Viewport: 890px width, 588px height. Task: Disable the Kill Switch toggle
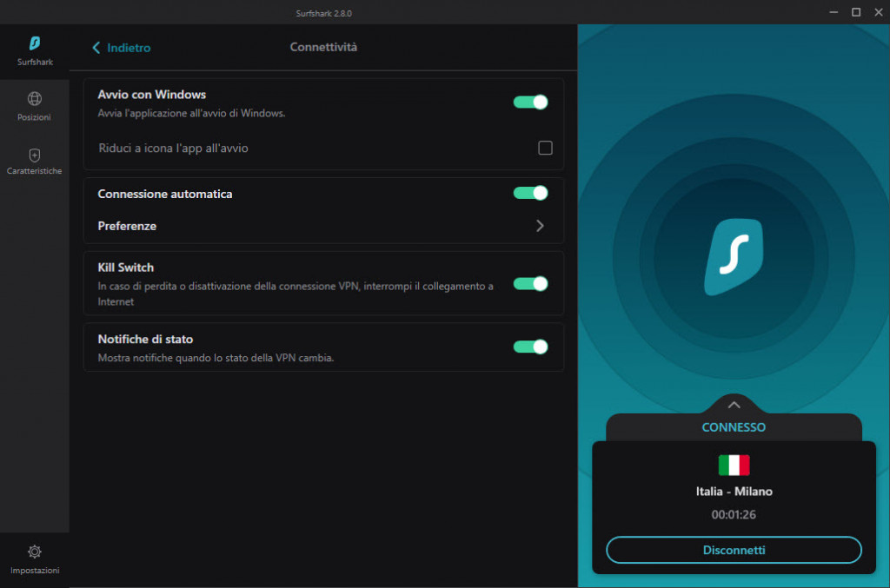coord(530,283)
